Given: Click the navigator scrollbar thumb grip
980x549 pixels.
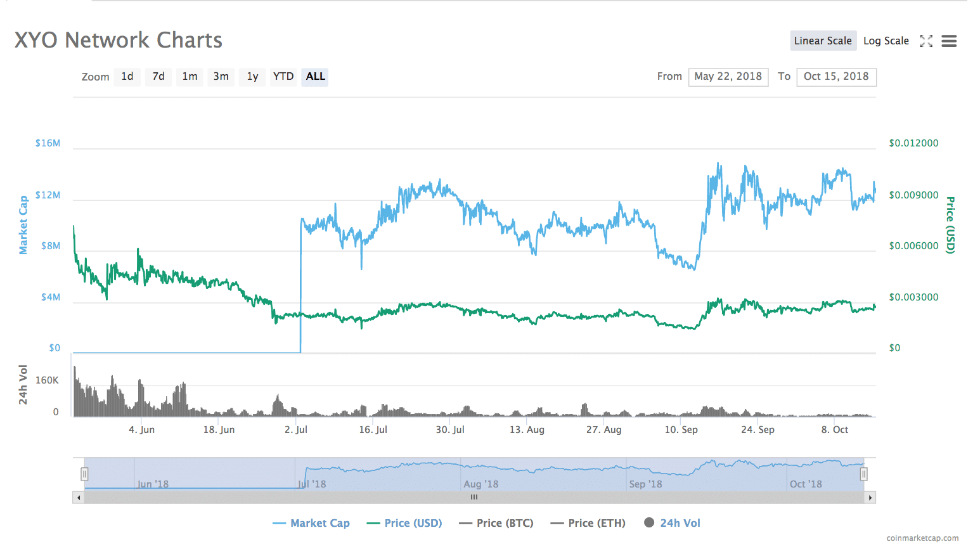Looking at the screenshot, I should 474,498.
